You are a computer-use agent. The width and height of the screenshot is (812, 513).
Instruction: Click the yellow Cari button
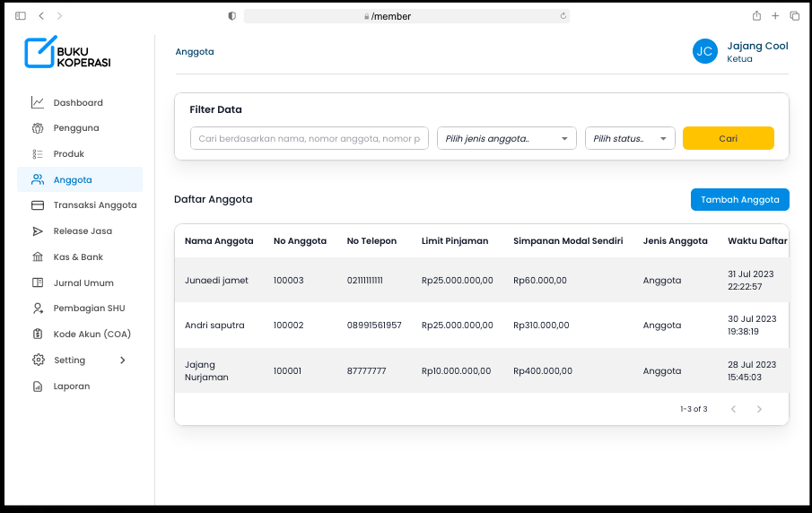[728, 139]
